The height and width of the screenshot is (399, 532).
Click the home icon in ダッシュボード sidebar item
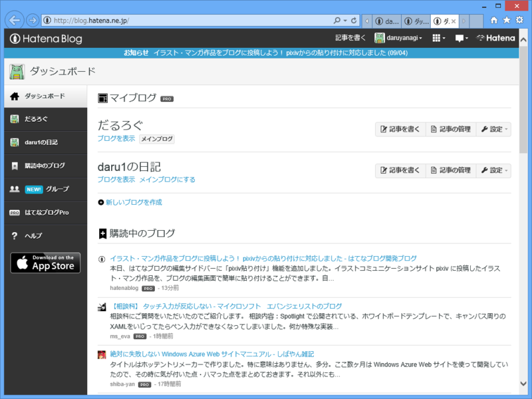15,96
